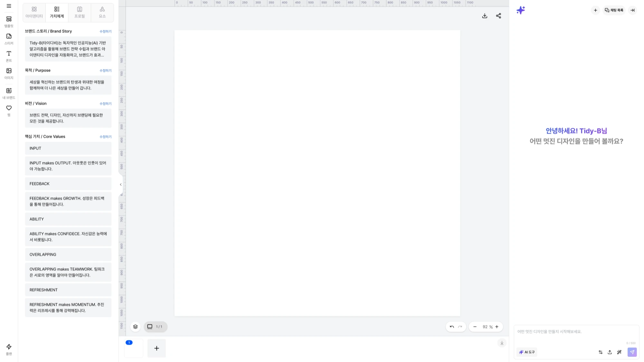Click the 'OVERLAPPING makes TEAMWORK' description
The height and width of the screenshot is (362, 644).
[x=68, y=272]
